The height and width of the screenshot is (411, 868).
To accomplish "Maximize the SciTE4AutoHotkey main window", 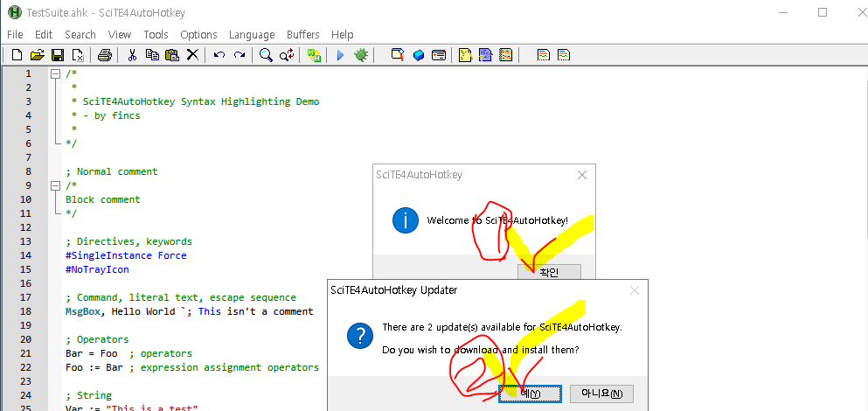I will click(823, 12).
